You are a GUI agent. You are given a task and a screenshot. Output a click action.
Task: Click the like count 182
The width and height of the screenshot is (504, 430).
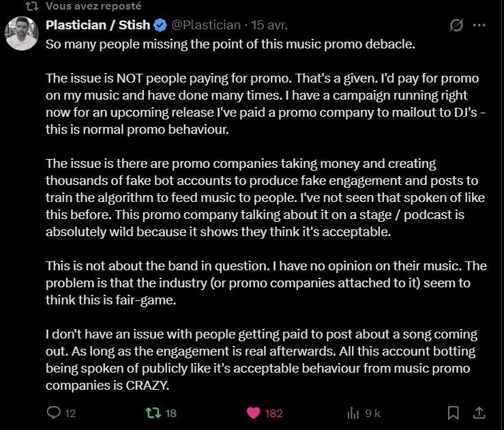273,413
